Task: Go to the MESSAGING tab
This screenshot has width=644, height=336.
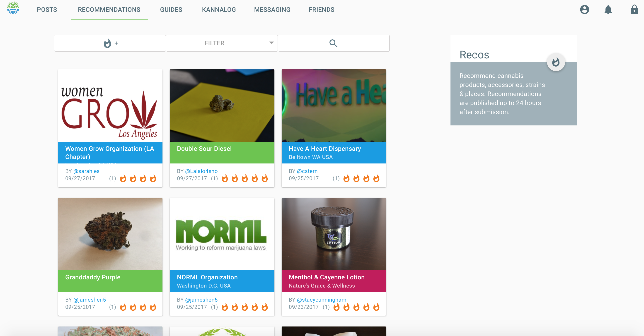Action: 272,10
